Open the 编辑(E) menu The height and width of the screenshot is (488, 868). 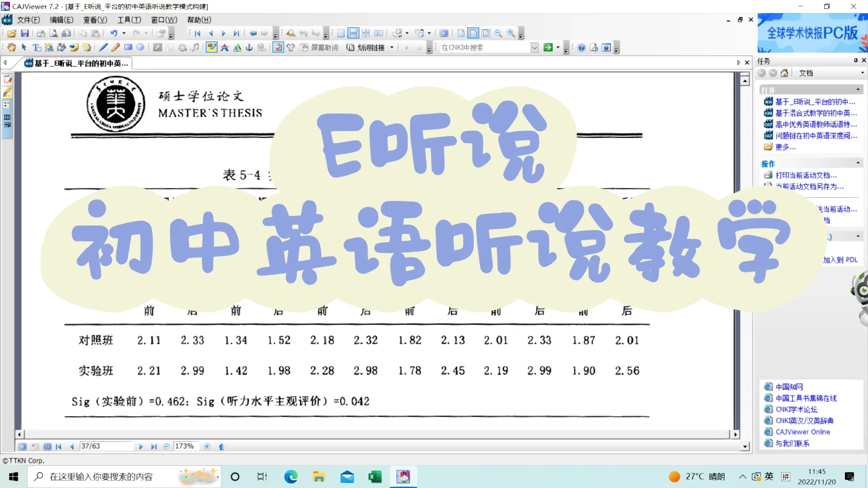click(x=61, y=20)
